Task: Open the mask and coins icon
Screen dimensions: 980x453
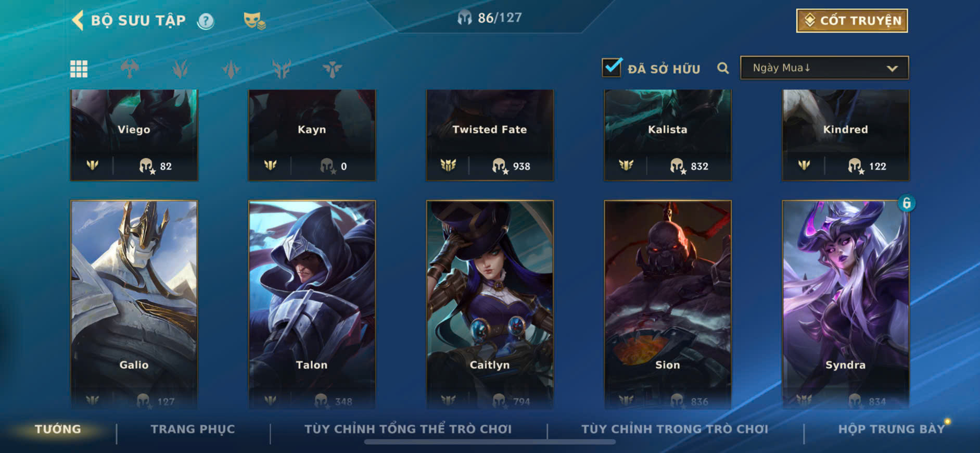Action: tap(254, 21)
